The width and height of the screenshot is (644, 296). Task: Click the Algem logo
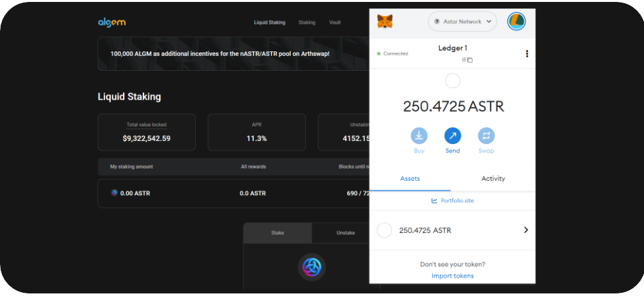(x=111, y=23)
